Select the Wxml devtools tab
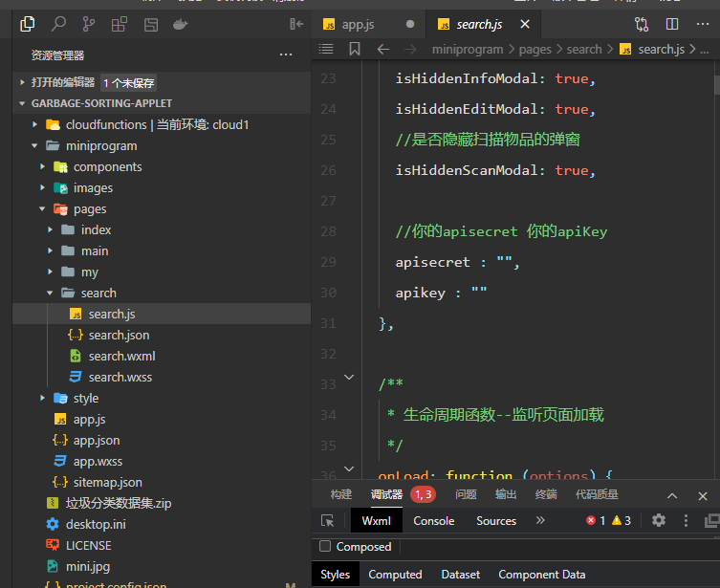Viewport: 720px width, 588px height. click(376, 520)
